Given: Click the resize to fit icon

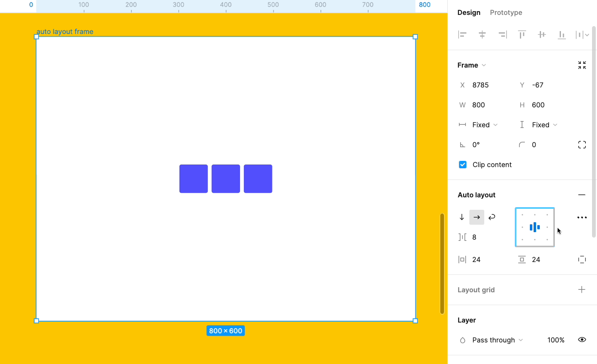Looking at the screenshot, I should tap(582, 65).
